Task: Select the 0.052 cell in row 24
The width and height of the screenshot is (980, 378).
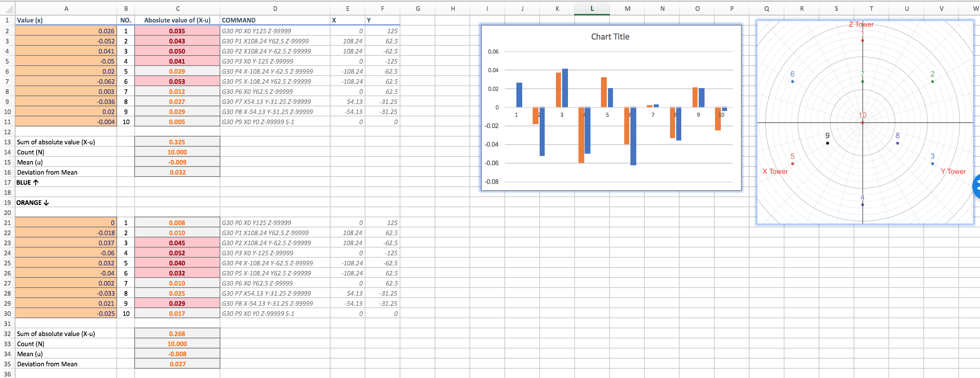Action: (177, 253)
